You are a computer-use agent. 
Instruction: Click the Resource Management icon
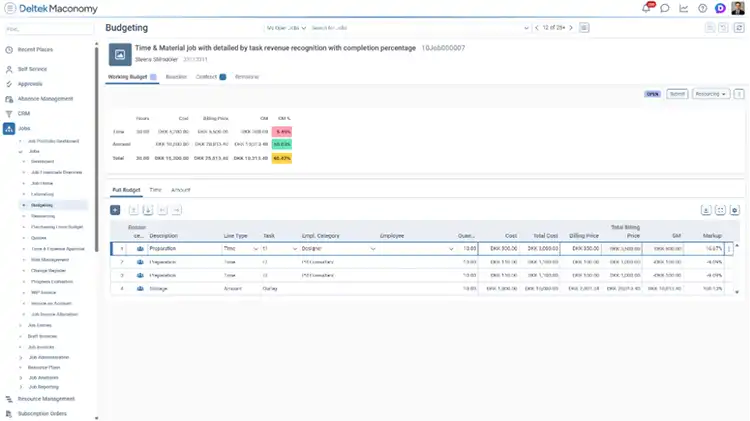[x=9, y=399]
